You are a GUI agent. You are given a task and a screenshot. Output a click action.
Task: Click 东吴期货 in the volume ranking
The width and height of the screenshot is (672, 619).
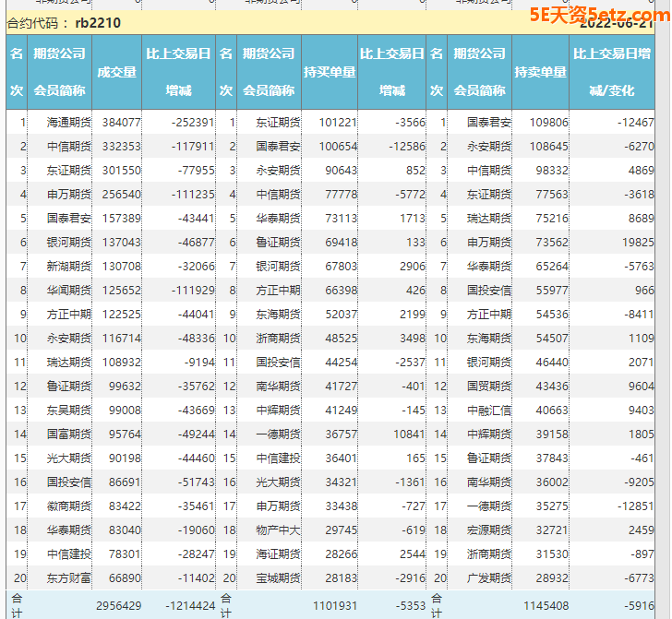(68, 411)
